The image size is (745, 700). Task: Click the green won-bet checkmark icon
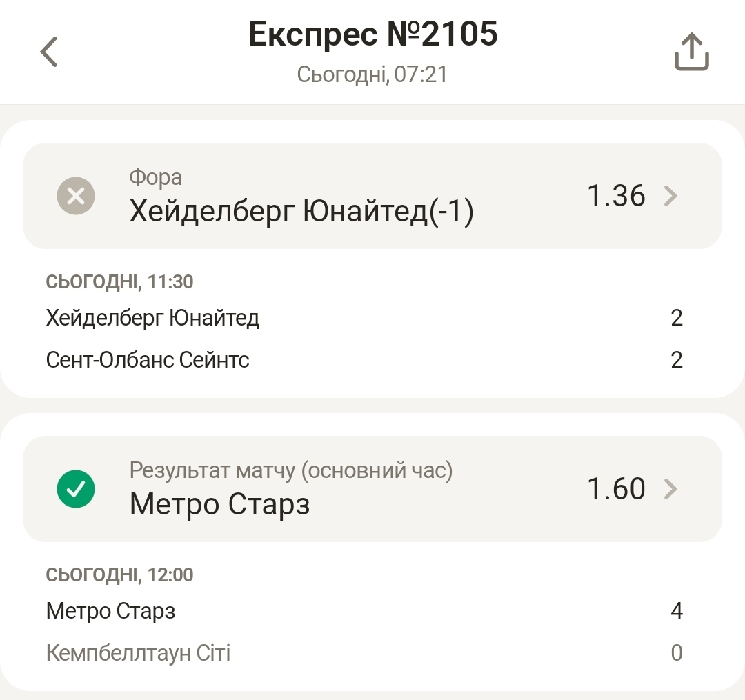76,489
